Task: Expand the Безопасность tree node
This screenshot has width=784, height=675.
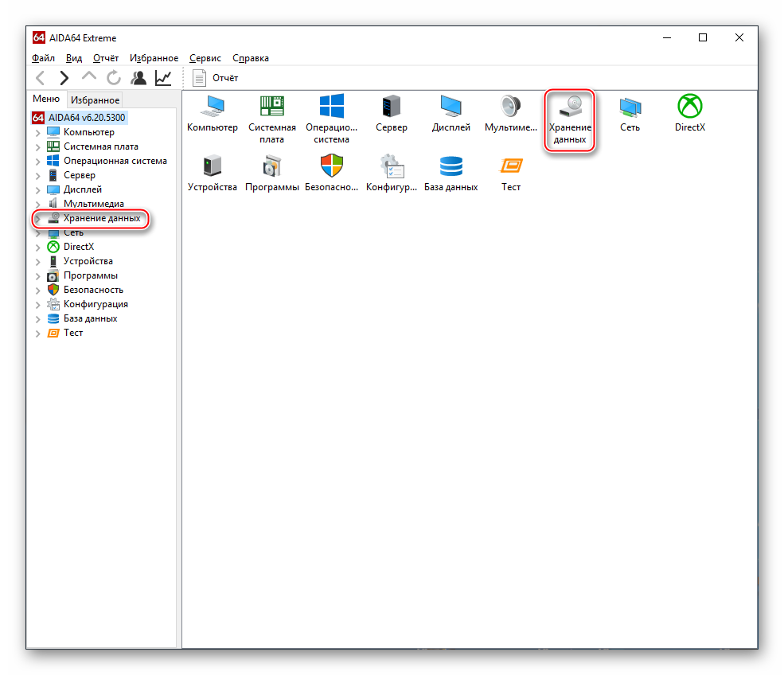Action: tap(38, 291)
